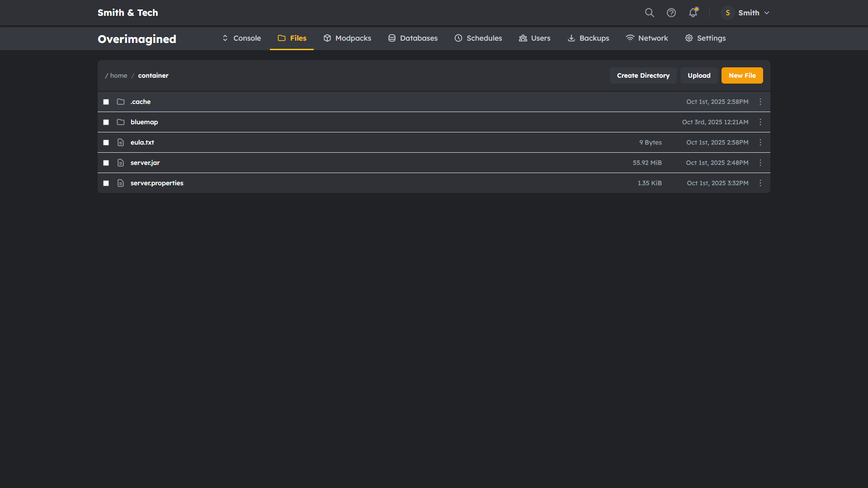Check the server.properties checkbox
Viewport: 868px width, 488px height.
point(106,183)
